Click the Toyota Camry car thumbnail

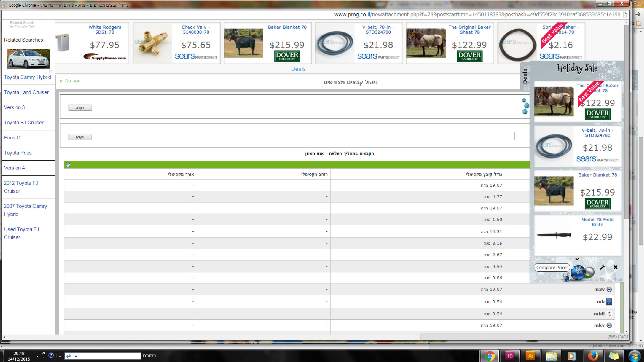(28, 59)
